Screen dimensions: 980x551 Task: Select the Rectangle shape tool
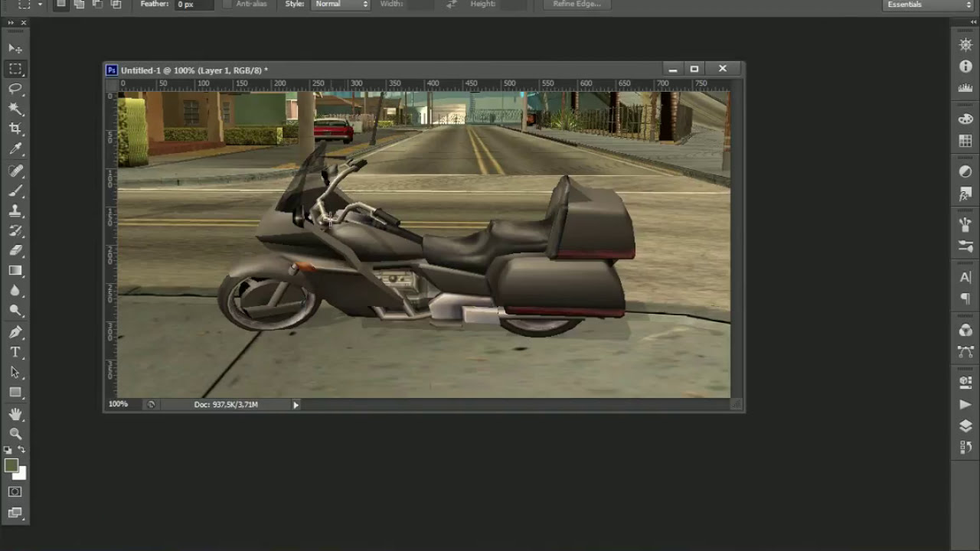coord(15,392)
